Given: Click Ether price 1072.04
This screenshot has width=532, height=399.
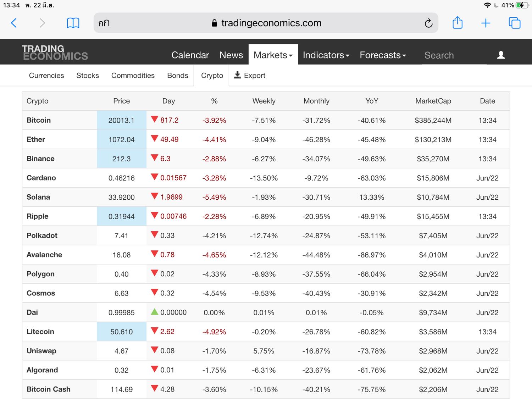Looking at the screenshot, I should (x=121, y=139).
